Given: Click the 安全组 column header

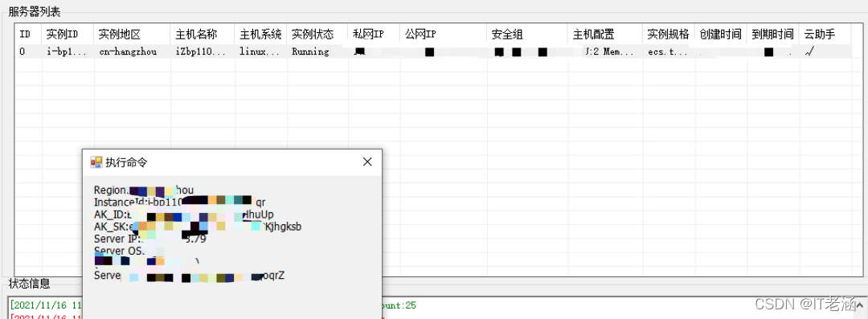Looking at the screenshot, I should point(527,35).
